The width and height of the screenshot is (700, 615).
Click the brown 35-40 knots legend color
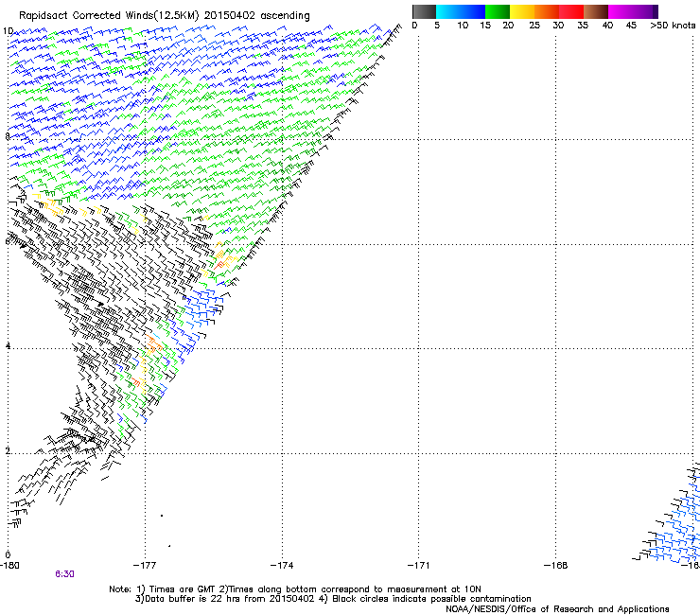(596, 11)
